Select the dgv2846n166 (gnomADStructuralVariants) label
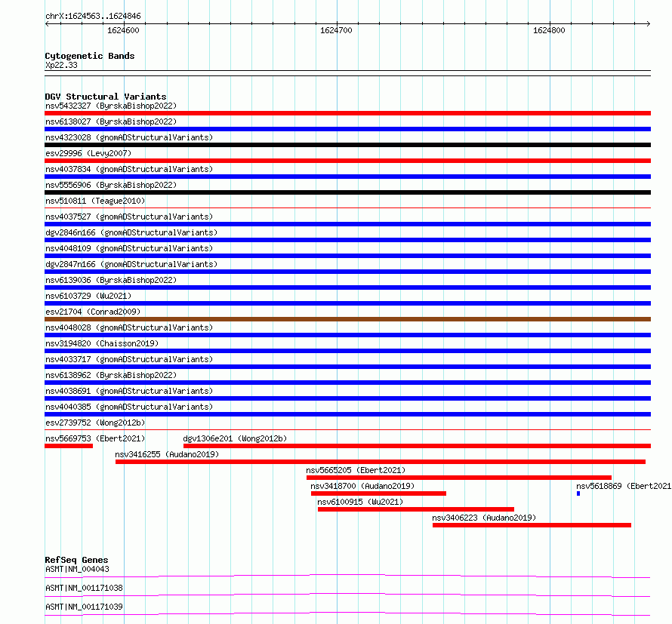The image size is (672, 624). 131,232
